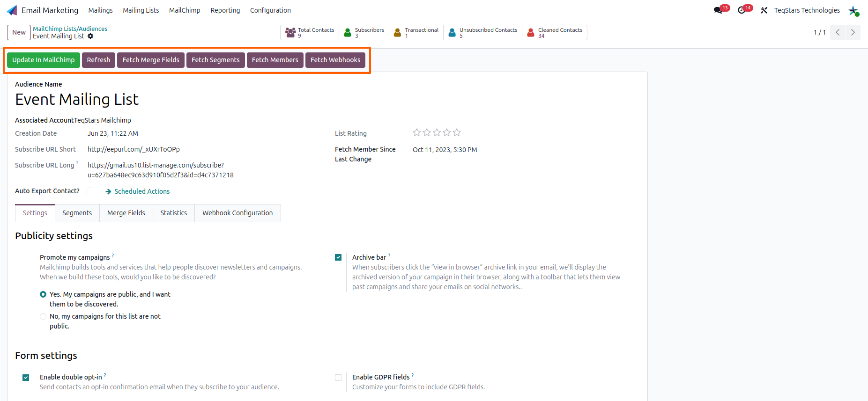Viewport: 868px width, 401px height.
Task: Toggle the Auto Export Contact checkbox
Action: pyautogui.click(x=90, y=191)
